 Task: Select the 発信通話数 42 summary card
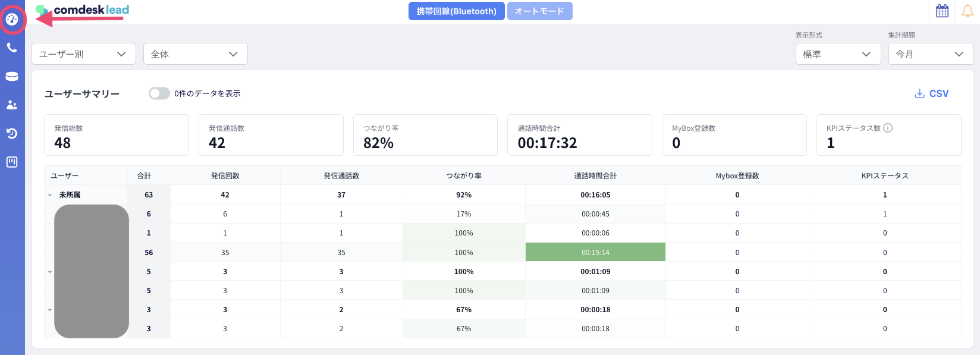(x=271, y=135)
